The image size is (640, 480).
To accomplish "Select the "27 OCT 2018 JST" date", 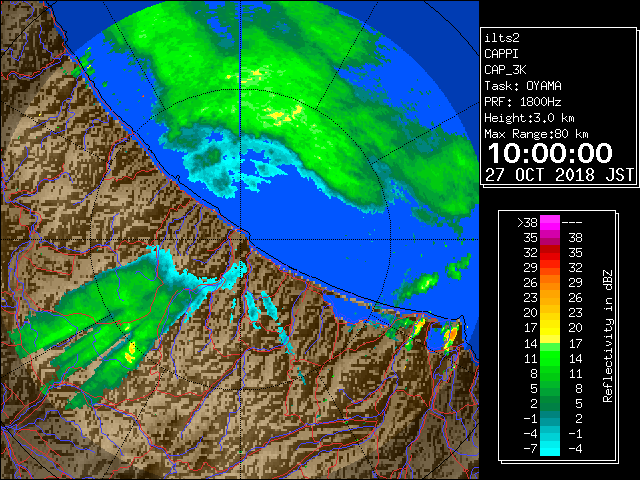I will [559, 175].
